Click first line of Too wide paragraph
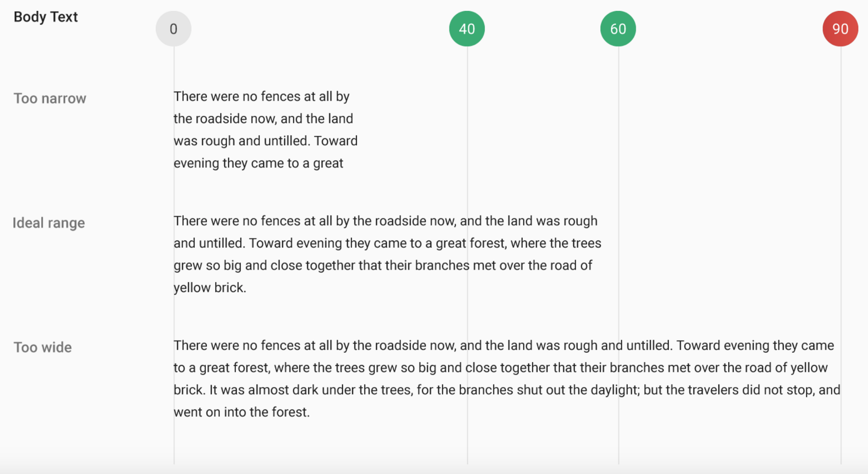868x474 pixels. coord(504,346)
